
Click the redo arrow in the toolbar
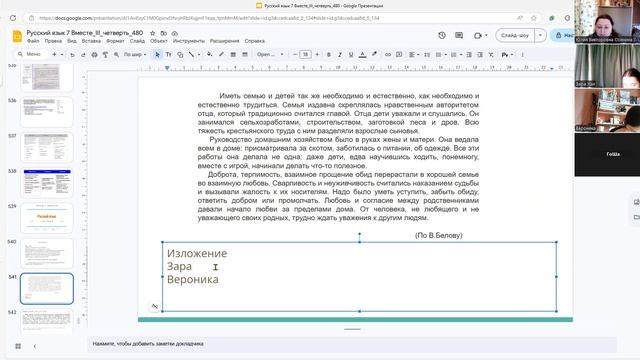[x=83, y=55]
